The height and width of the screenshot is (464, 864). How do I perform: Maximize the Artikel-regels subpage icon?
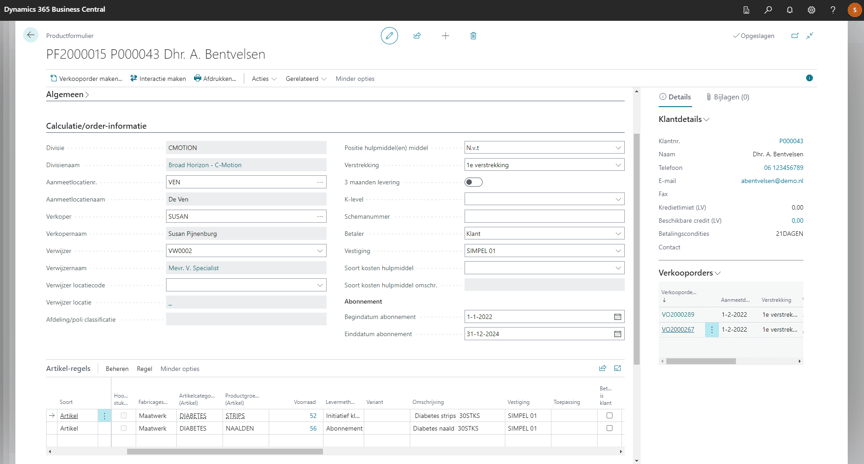tap(618, 368)
